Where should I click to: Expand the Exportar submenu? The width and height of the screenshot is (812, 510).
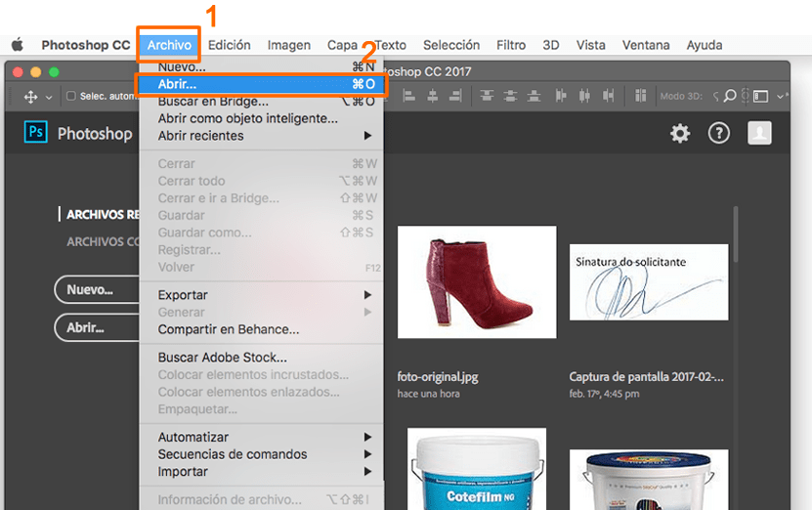pyautogui.click(x=367, y=295)
